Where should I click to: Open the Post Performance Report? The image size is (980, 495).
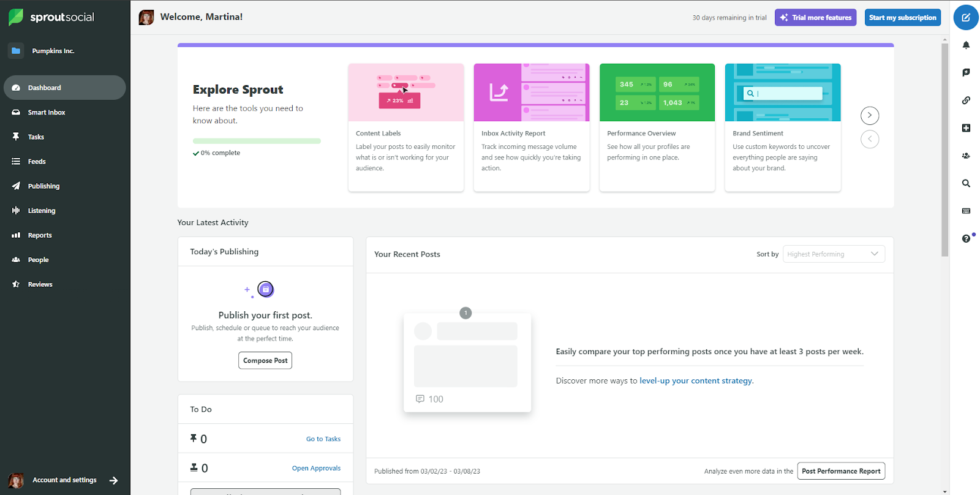tap(841, 471)
